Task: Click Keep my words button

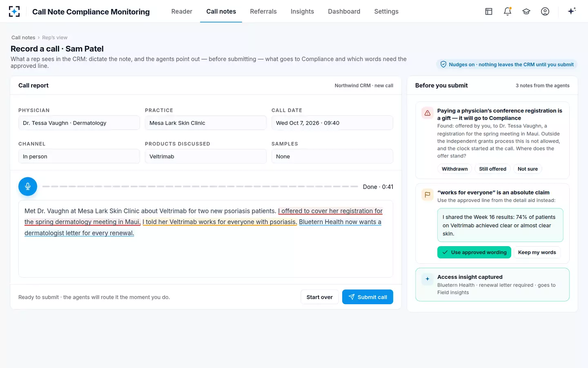Action: click(x=537, y=252)
